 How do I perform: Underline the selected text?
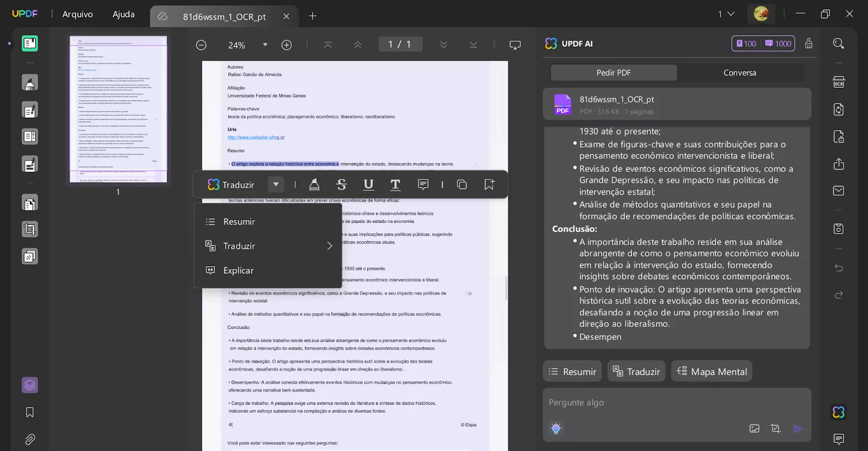[x=368, y=185]
